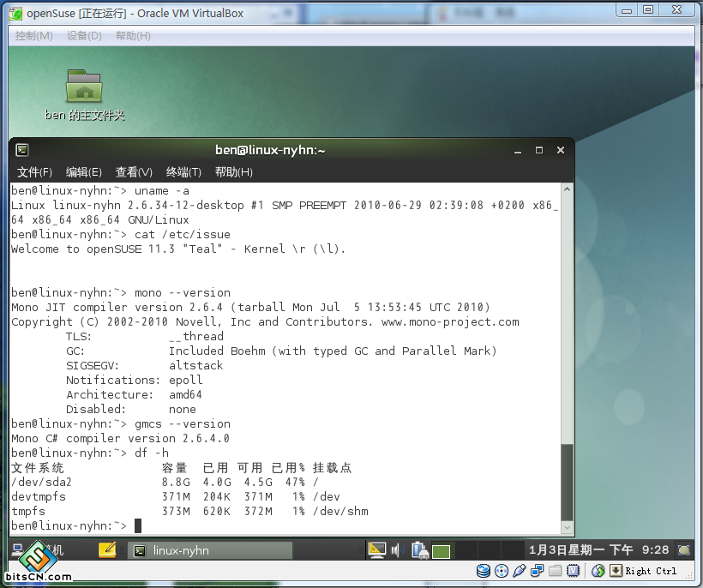This screenshot has height=588, width=703.
Task: Click the terminal scrollbar thumb
Action: pos(567,483)
